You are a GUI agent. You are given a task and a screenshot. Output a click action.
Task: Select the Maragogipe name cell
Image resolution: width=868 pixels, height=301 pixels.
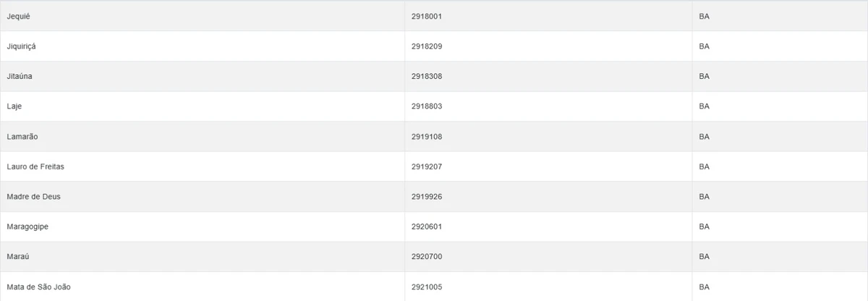tap(27, 226)
